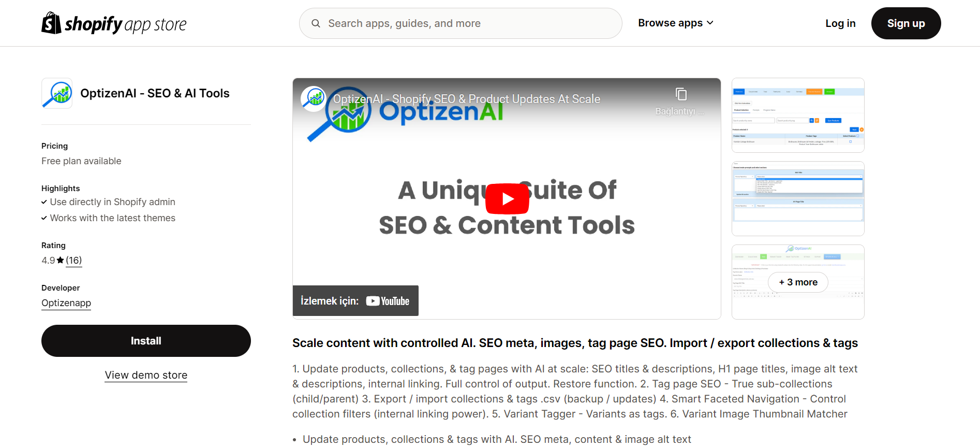The width and height of the screenshot is (980, 447).
Task: Open the Log in page
Action: click(x=840, y=23)
